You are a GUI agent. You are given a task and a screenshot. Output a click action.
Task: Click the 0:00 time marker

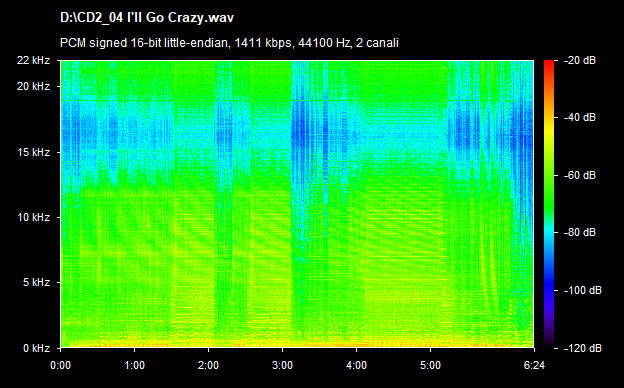pos(60,365)
